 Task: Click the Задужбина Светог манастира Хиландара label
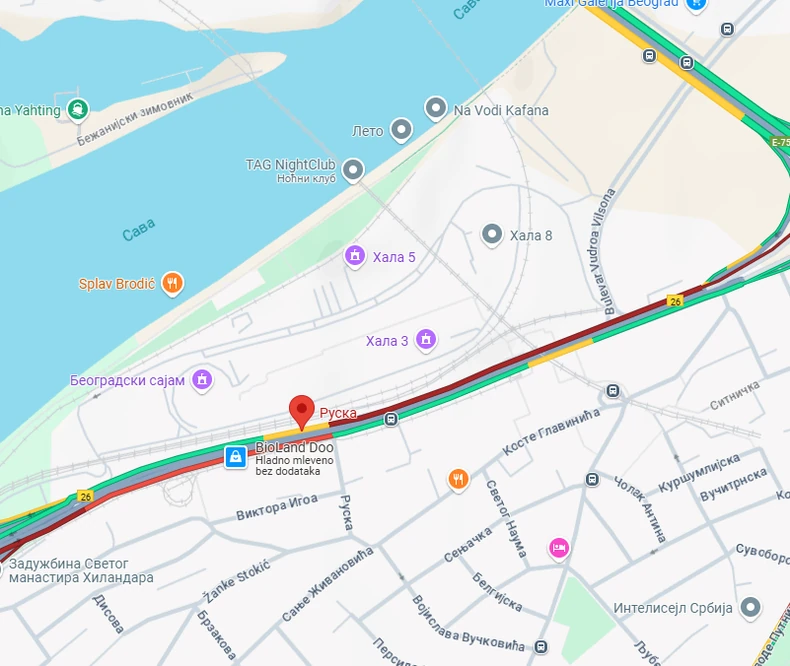(81, 570)
